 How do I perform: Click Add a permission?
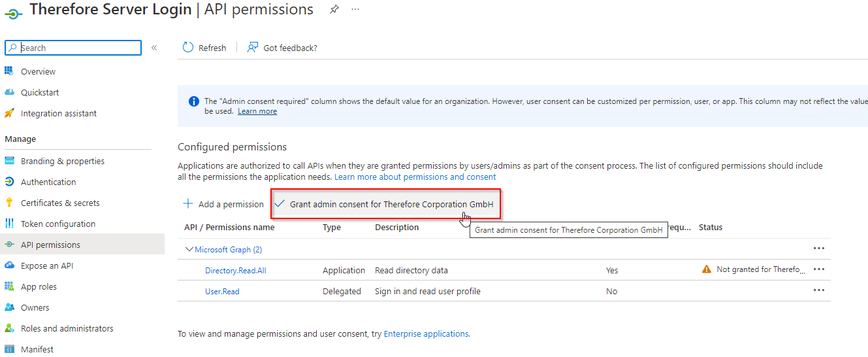[x=223, y=204]
